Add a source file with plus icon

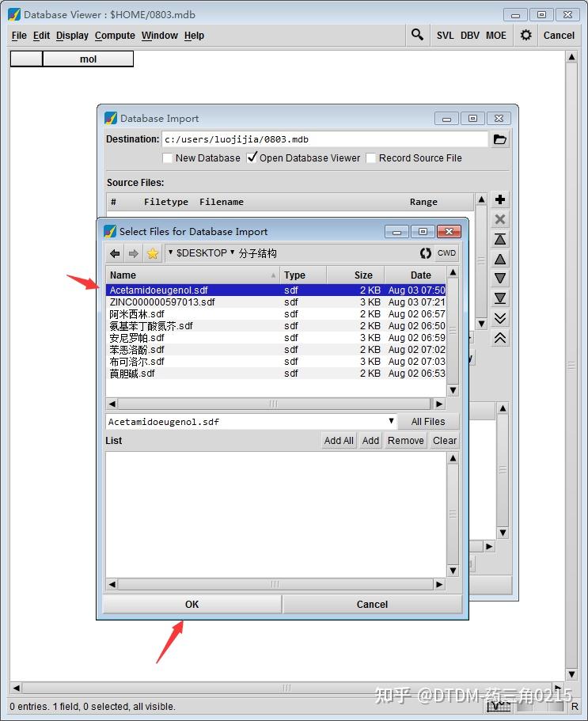point(499,199)
